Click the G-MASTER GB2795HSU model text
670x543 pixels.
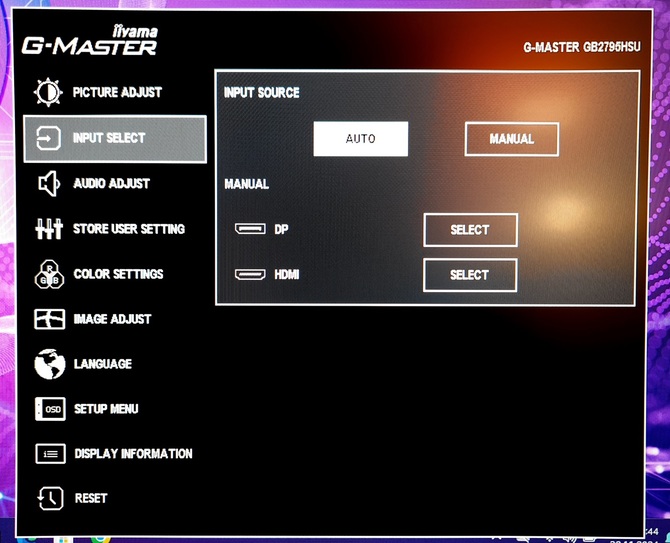click(x=582, y=47)
